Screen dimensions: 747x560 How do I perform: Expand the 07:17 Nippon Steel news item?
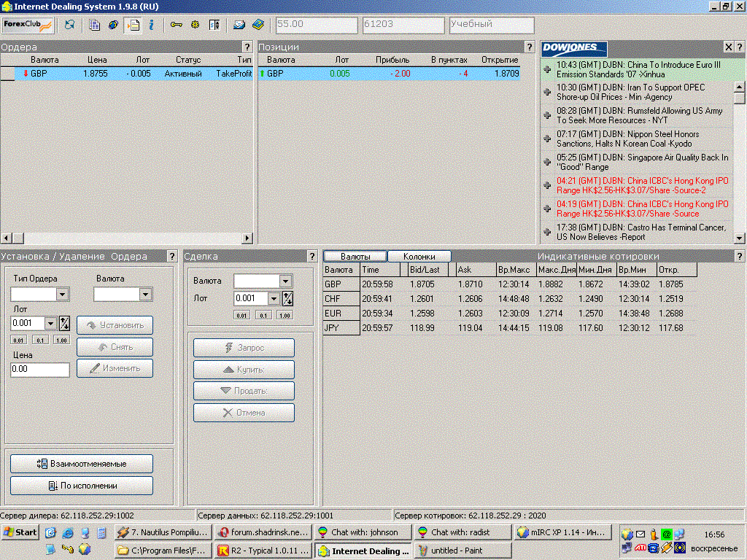pos(547,139)
